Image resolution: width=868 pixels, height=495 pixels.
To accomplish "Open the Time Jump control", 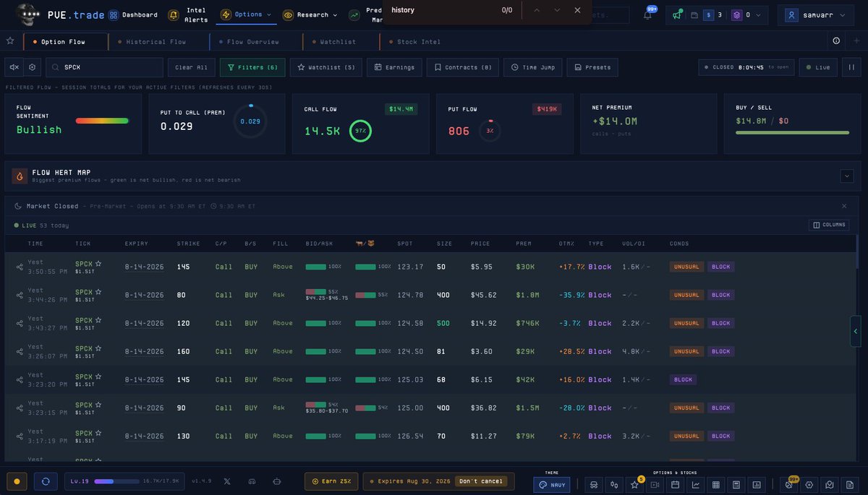I will click(532, 67).
